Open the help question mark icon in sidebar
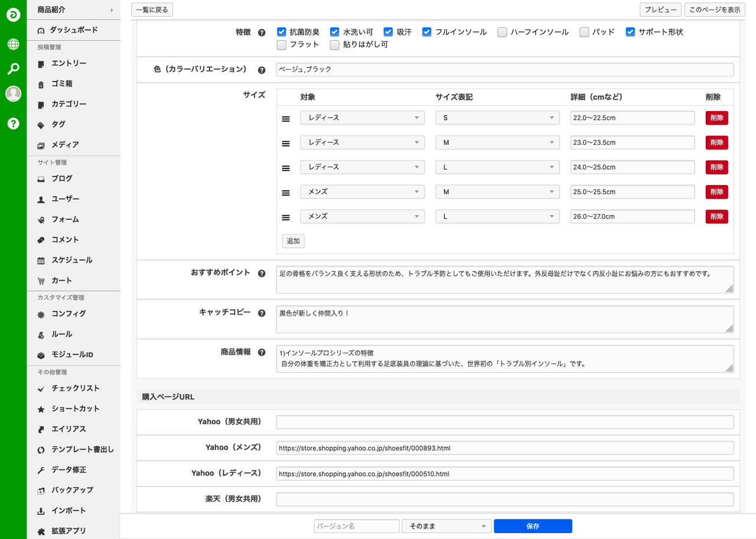The height and width of the screenshot is (539, 756). point(13,124)
